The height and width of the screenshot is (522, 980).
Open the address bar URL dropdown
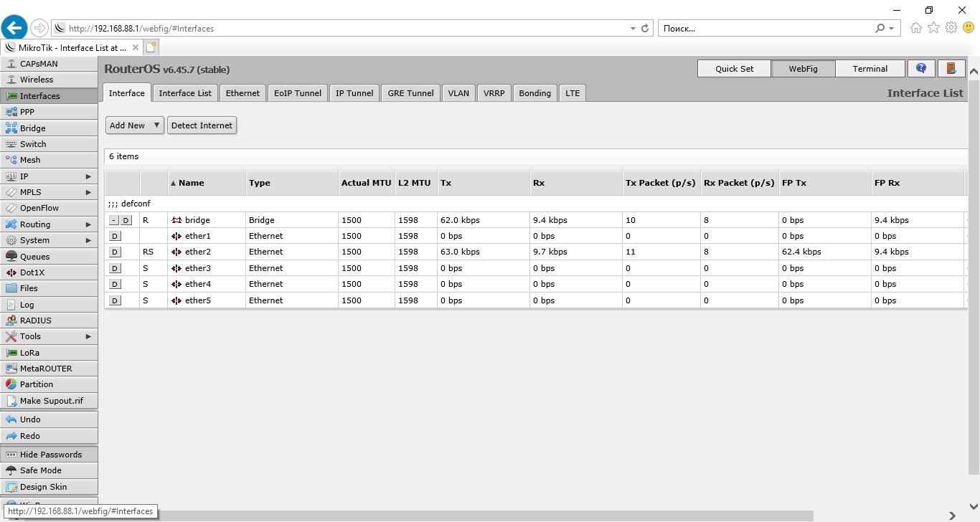click(x=633, y=29)
